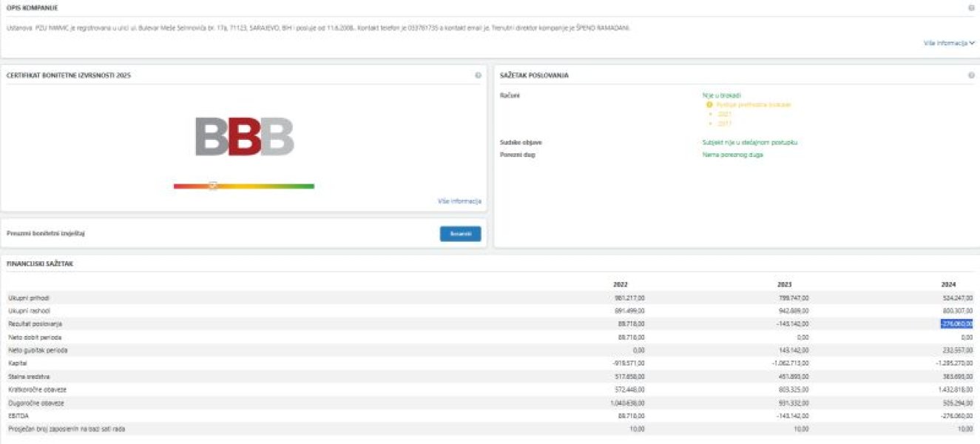Click 'Nema poreznog duga' status text
Viewport: 980px width, 444px height.
(x=732, y=155)
